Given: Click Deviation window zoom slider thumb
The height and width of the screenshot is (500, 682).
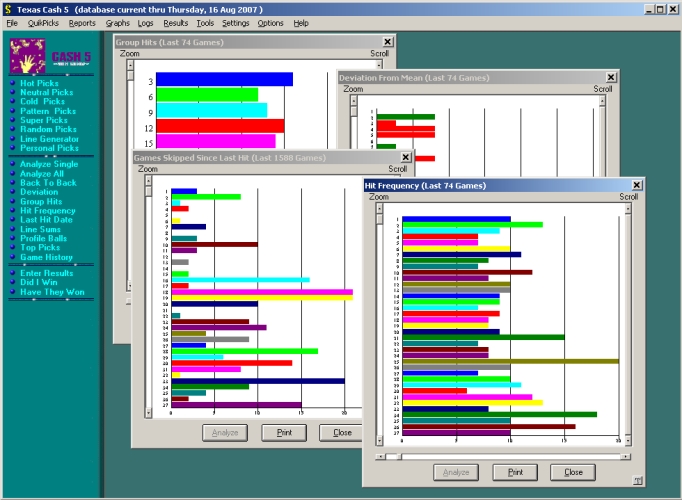Looking at the screenshot, I should (354, 111).
